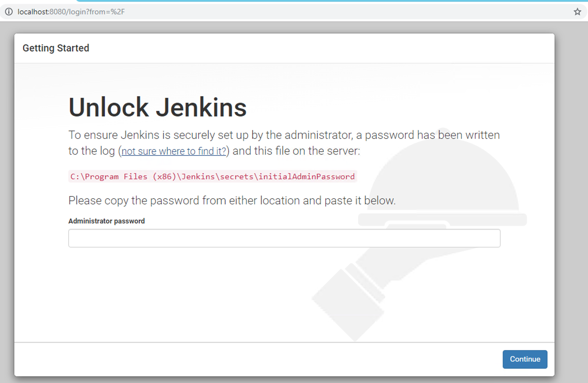Click the localhost:8080 URL in address bar
The height and width of the screenshot is (383, 588).
point(71,12)
